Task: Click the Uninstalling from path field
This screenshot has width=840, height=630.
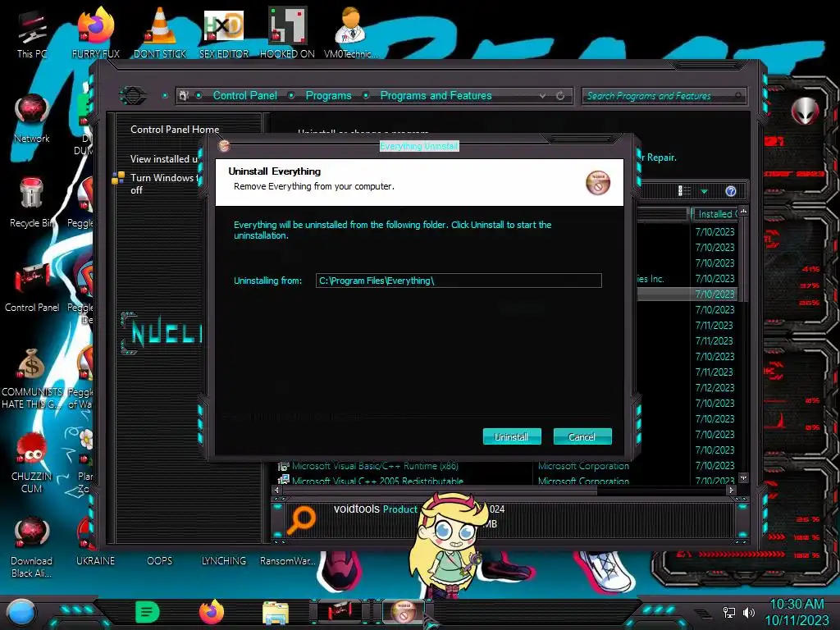Action: pyautogui.click(x=459, y=281)
